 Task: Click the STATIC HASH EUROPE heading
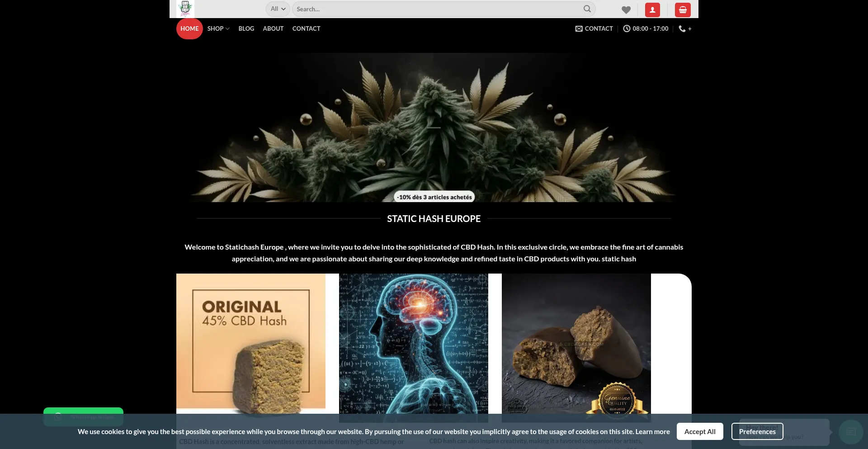[x=434, y=219]
